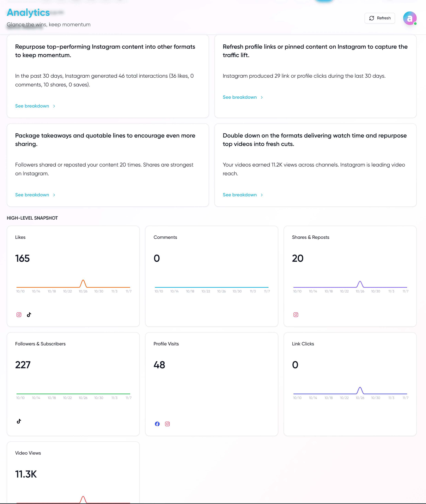Open See breakdown for link or profile clicks
Screen dimensions: 426x504
coord(240,97)
